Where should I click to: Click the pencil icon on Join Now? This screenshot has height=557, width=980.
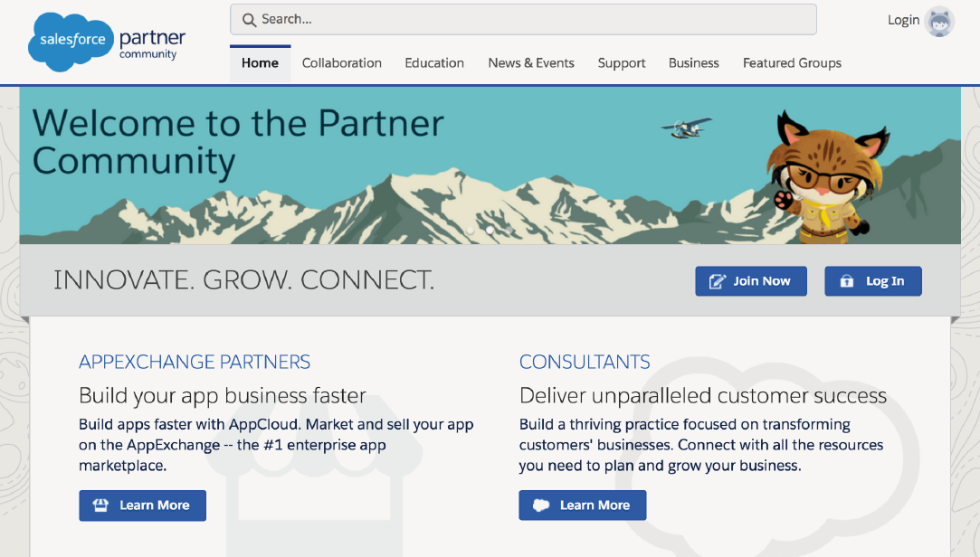717,281
